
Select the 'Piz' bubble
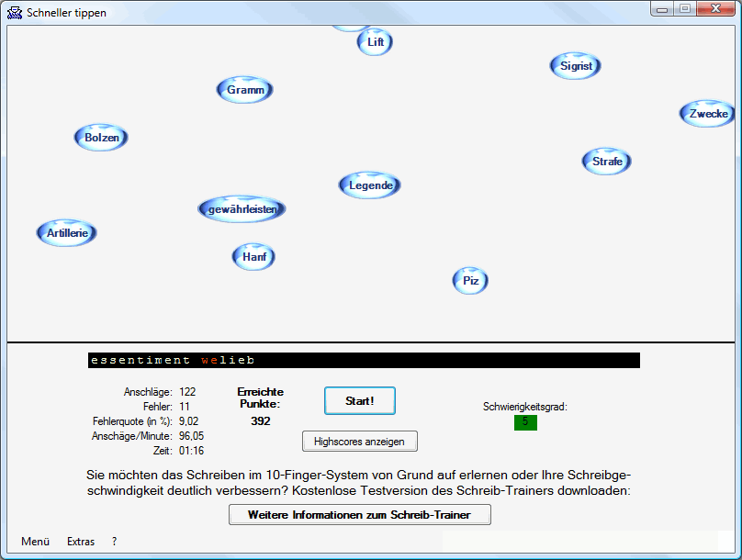(x=470, y=281)
